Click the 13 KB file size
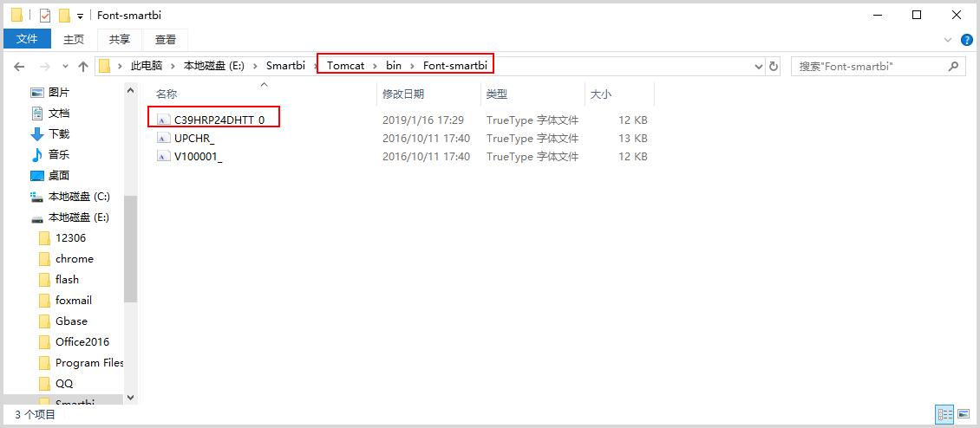This screenshot has width=980, height=428. 632,138
